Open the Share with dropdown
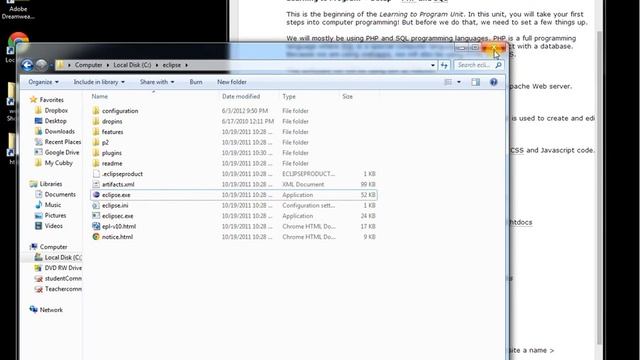The width and height of the screenshot is (640, 360). 157,82
